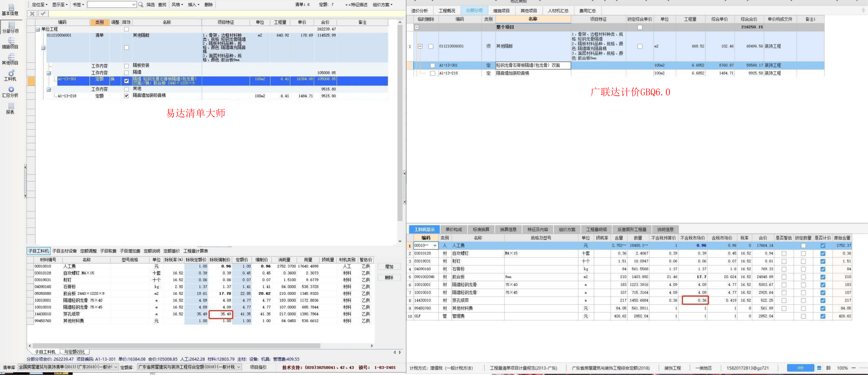Click the 费用汇总 tab in GBQ
Screen dimensions: 868x375
coord(587,11)
